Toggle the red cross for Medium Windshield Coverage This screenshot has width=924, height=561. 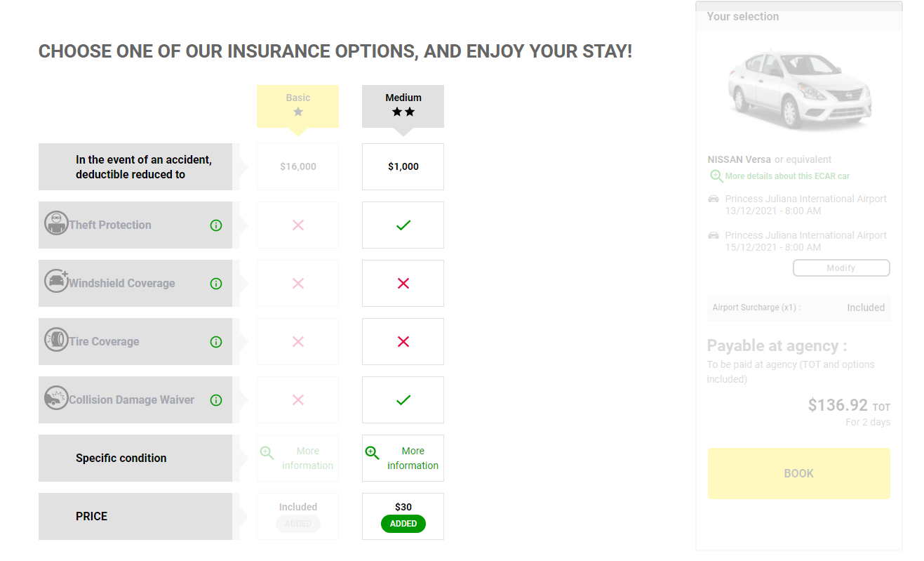tap(403, 283)
